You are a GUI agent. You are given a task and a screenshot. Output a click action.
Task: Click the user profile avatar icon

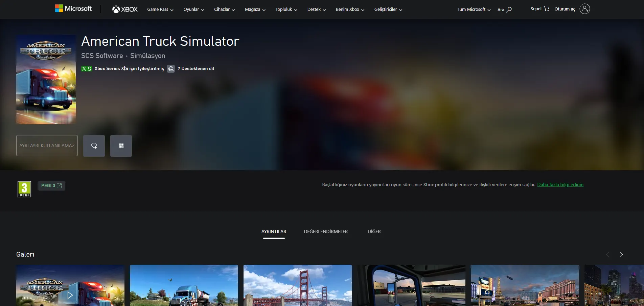click(x=584, y=9)
